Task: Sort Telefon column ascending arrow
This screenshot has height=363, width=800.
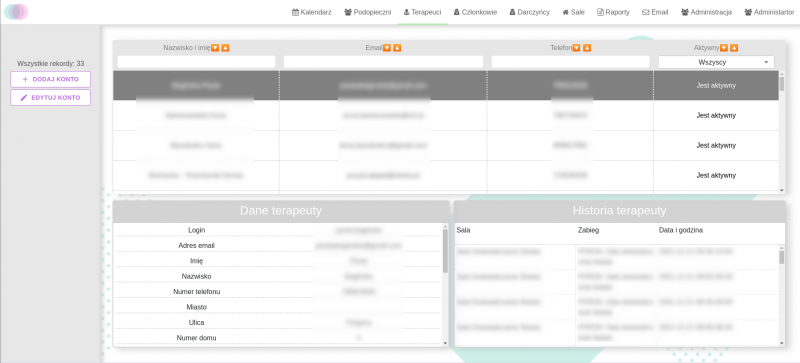Action: [x=587, y=48]
